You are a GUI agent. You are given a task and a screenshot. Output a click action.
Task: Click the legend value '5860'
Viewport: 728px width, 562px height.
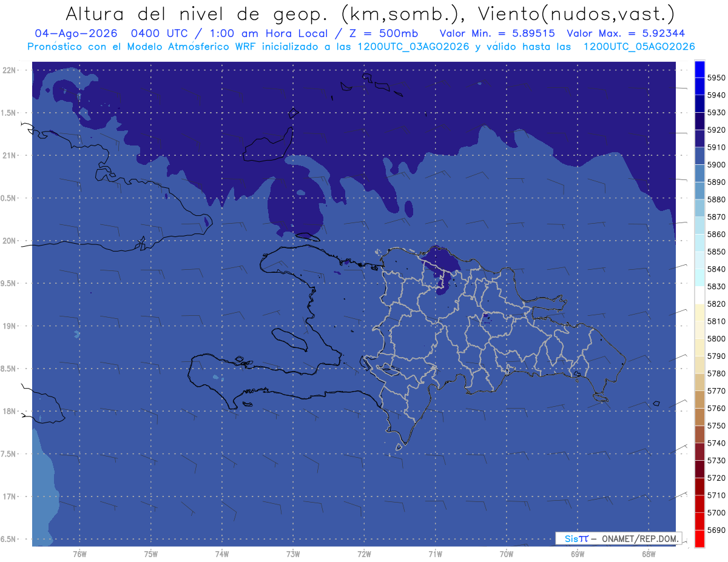pos(716,235)
